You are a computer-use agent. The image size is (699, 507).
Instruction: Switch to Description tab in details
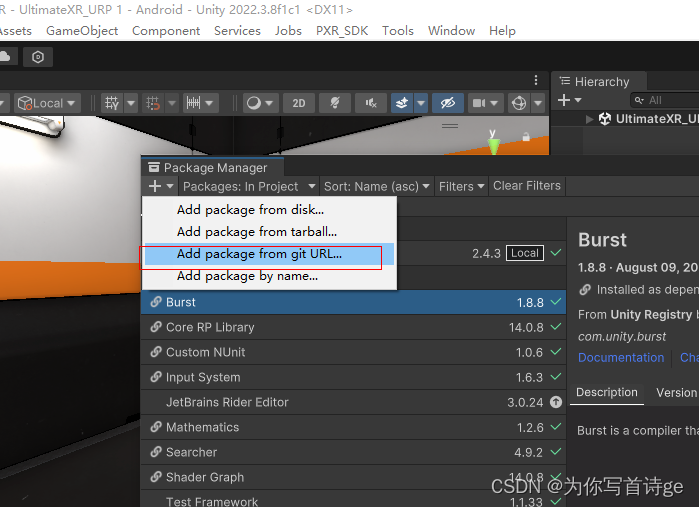pos(607,392)
